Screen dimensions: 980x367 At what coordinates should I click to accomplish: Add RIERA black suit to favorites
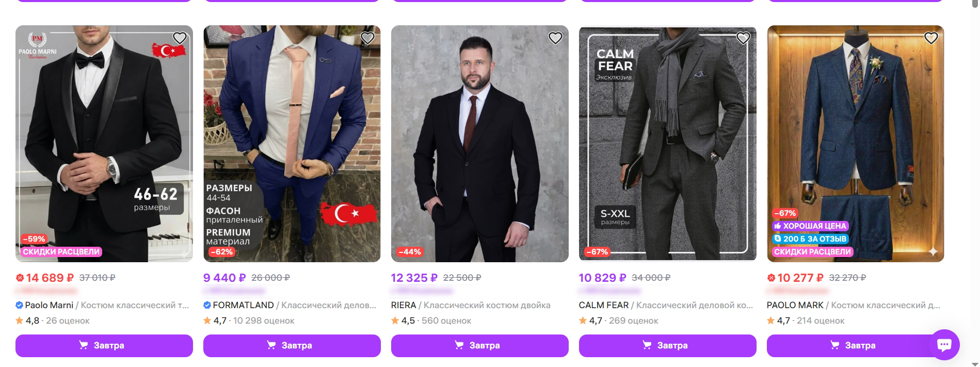(555, 38)
